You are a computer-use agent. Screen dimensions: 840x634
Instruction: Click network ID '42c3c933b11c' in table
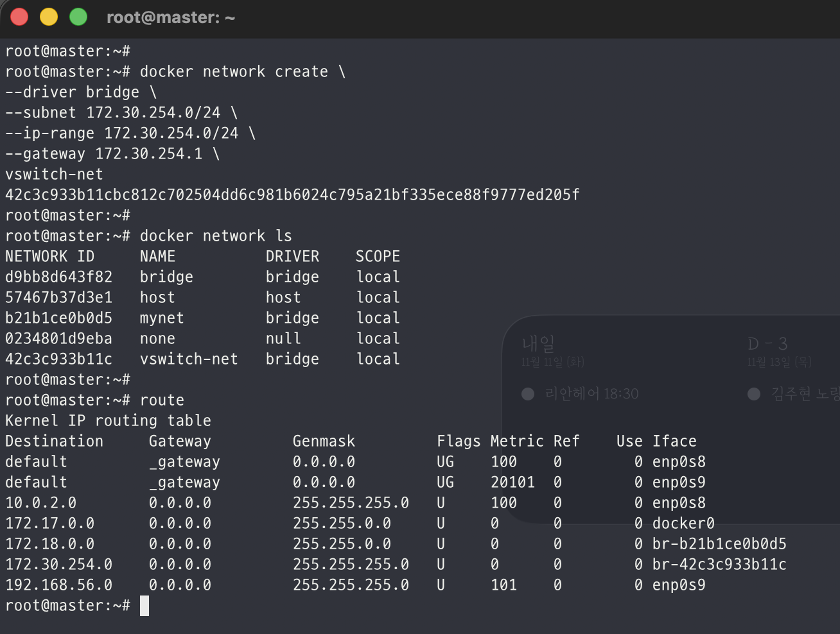tap(58, 359)
